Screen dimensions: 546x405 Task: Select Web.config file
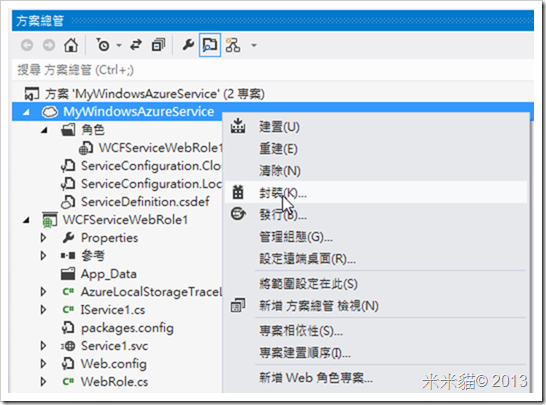[x=114, y=364]
